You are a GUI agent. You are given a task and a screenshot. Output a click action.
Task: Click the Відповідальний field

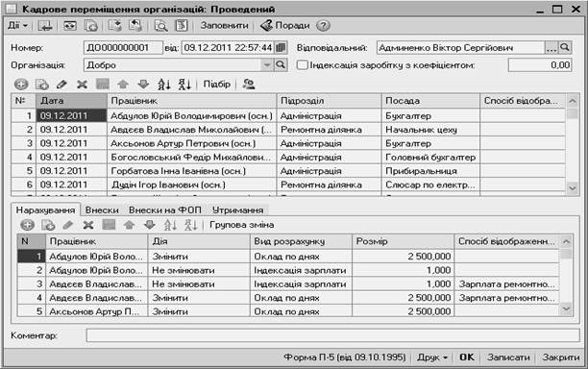pyautogui.click(x=461, y=48)
